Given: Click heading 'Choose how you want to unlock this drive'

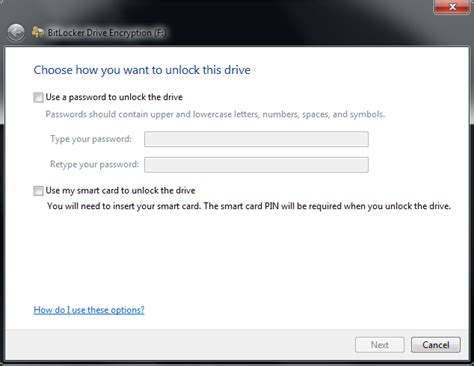Looking at the screenshot, I should coord(142,70).
